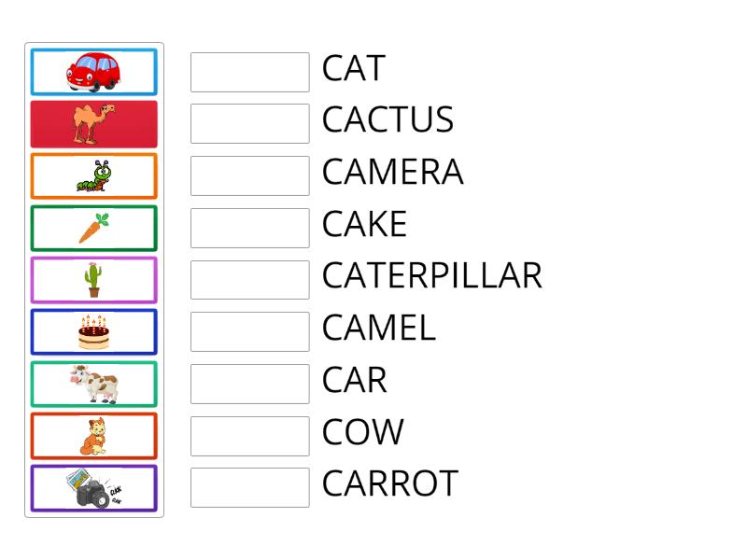747x560 pixels.
Task: Select the caterpillar image tile
Action: (93, 175)
